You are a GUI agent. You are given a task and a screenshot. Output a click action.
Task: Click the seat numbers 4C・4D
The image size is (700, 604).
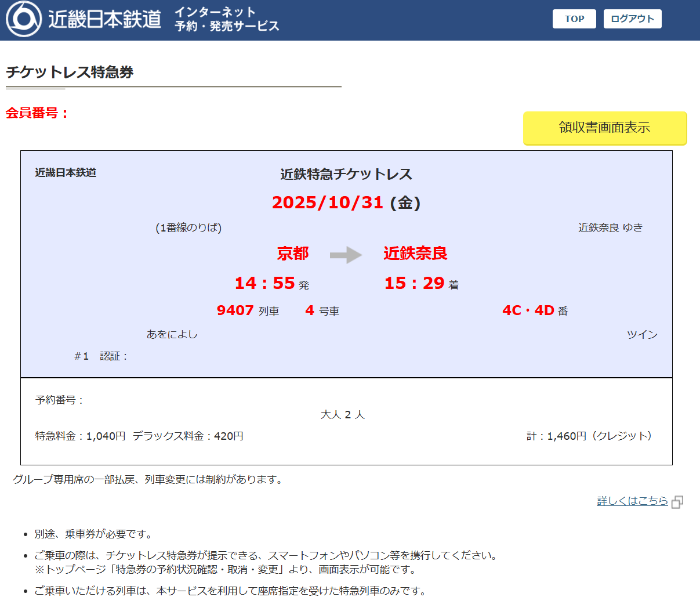click(x=528, y=310)
